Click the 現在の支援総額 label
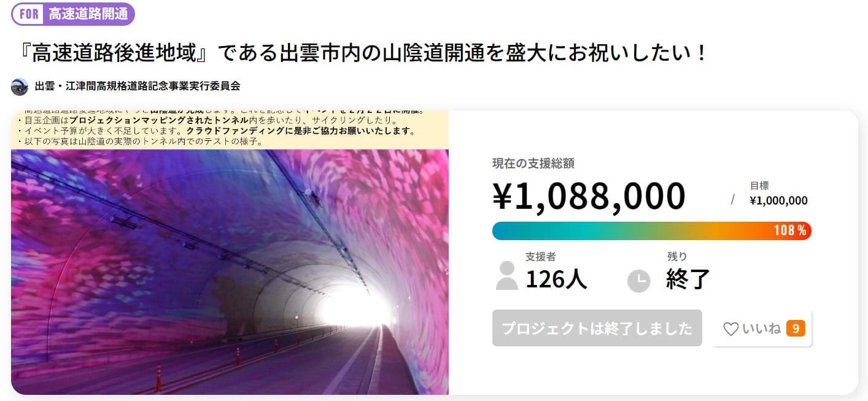The height and width of the screenshot is (401, 868). point(533,163)
